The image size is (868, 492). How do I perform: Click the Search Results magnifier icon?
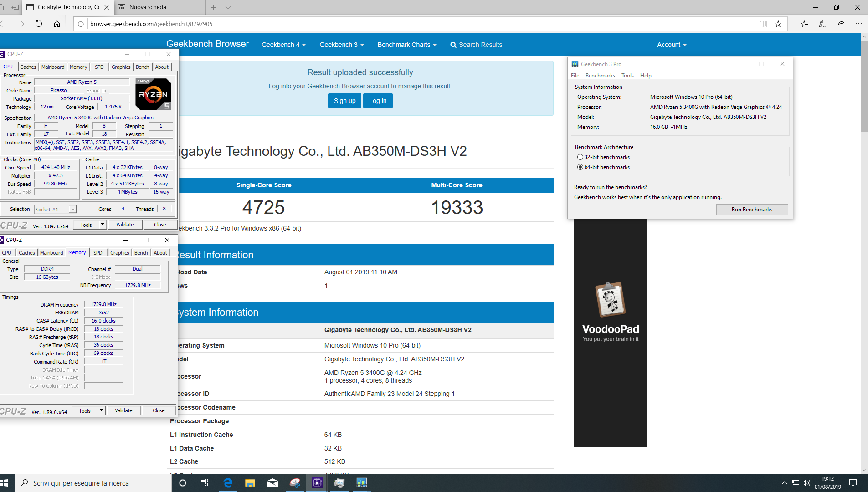(453, 45)
